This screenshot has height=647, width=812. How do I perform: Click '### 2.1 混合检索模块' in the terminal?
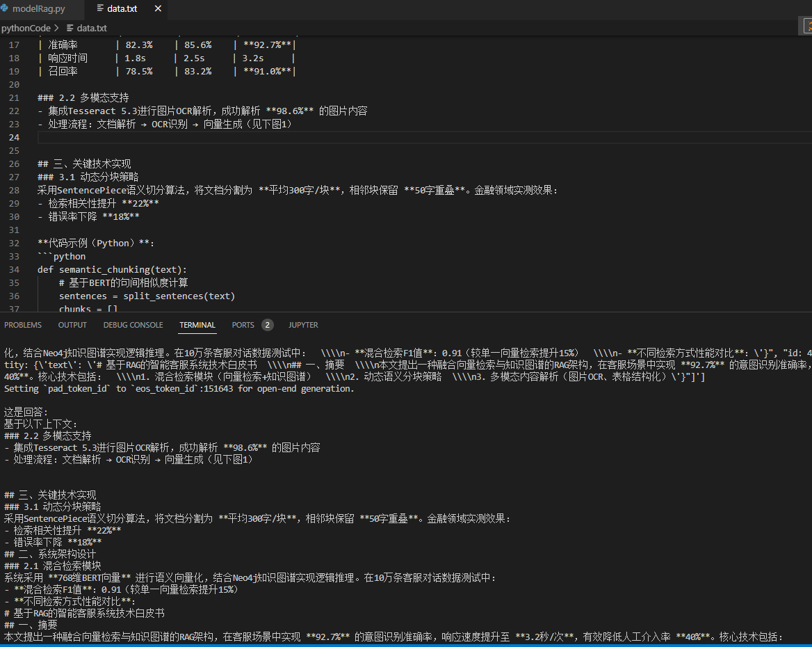click(x=53, y=566)
